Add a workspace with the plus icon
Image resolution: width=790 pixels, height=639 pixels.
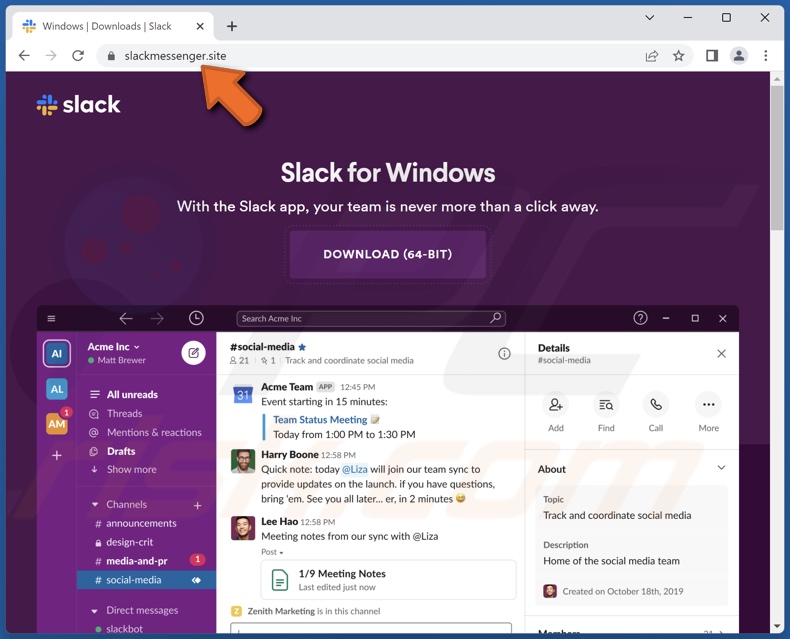tap(57, 456)
